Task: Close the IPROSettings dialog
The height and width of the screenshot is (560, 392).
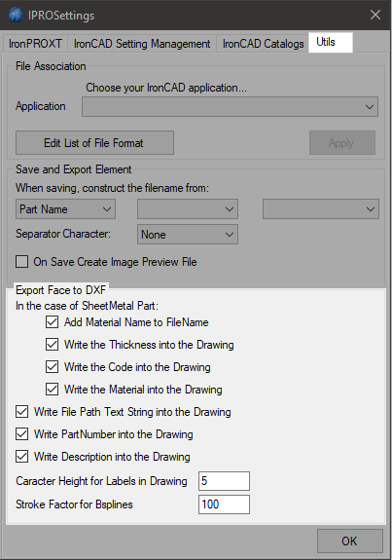Action: pos(375,15)
